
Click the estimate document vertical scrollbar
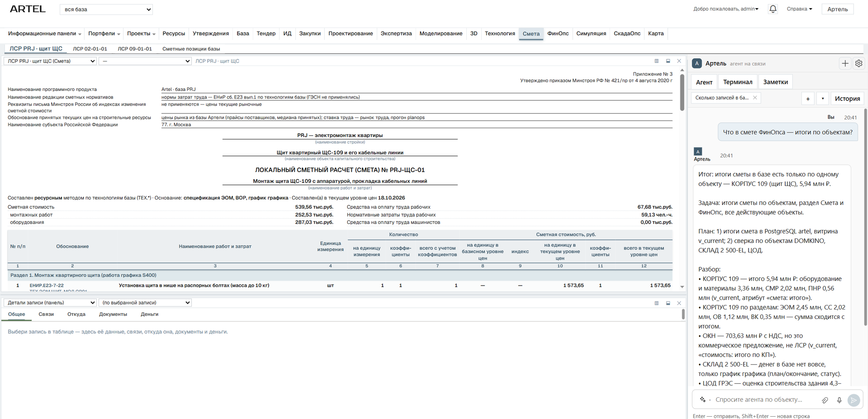pos(682,92)
